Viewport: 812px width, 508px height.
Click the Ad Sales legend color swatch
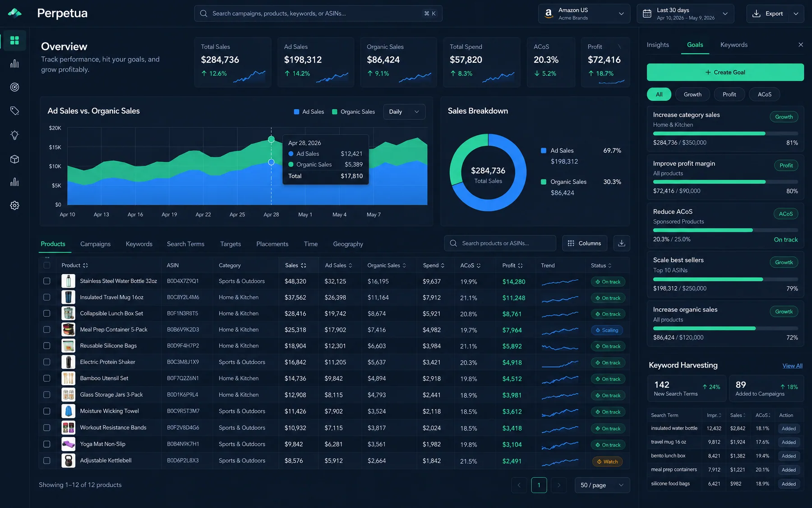[296, 112]
